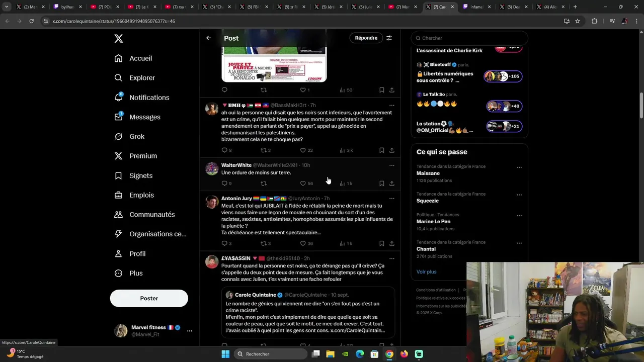The height and width of the screenshot is (362, 644).
Task: Reply to BMH post with 8 comments
Action: coord(226,150)
